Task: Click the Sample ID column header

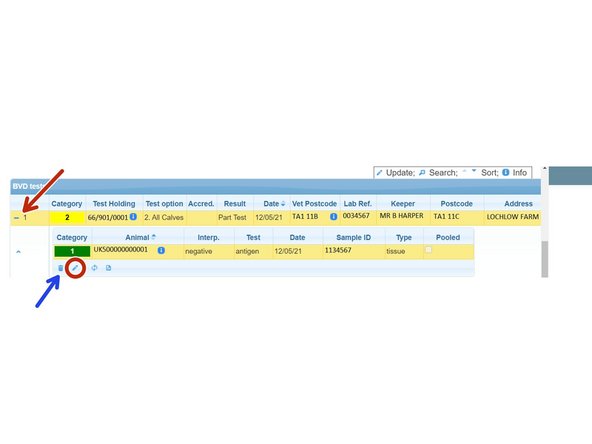Action: point(353,237)
